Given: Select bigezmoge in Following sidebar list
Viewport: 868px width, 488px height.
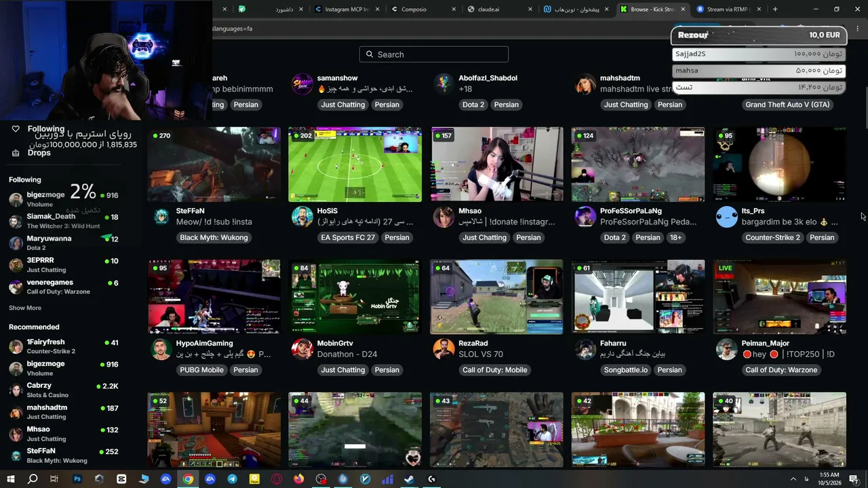Looking at the screenshot, I should tap(64, 199).
